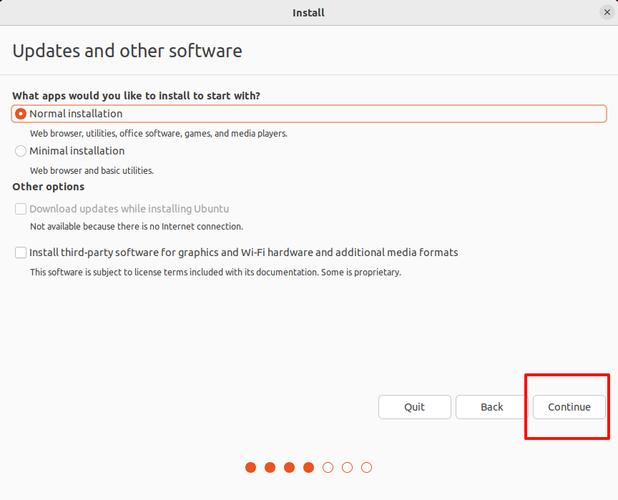Click the fourth filled progress dot
The height and width of the screenshot is (500, 618).
[x=309, y=467]
